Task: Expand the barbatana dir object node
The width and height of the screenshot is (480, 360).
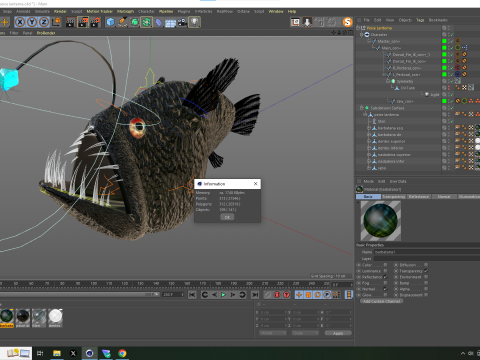Action: tap(369, 135)
